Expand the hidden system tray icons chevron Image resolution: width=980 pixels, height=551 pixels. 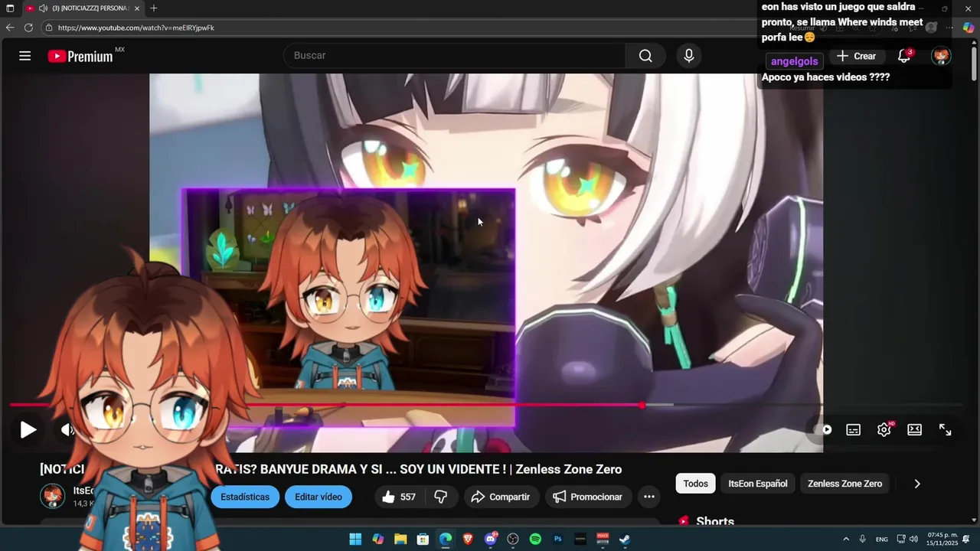[846, 539]
